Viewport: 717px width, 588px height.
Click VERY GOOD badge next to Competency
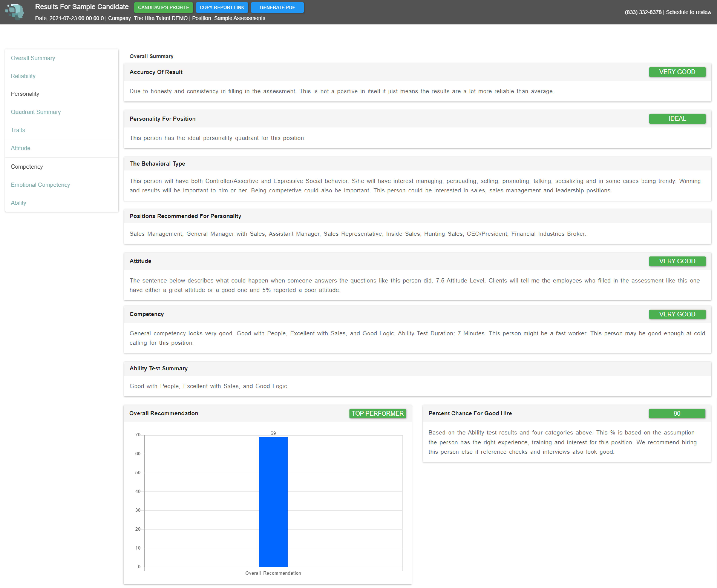click(x=677, y=314)
